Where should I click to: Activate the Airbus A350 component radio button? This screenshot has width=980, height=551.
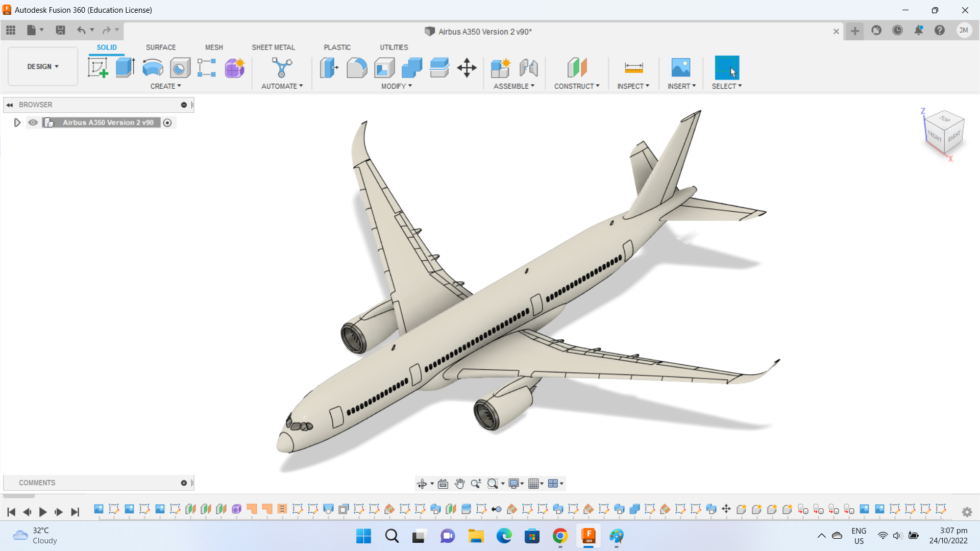pos(167,122)
